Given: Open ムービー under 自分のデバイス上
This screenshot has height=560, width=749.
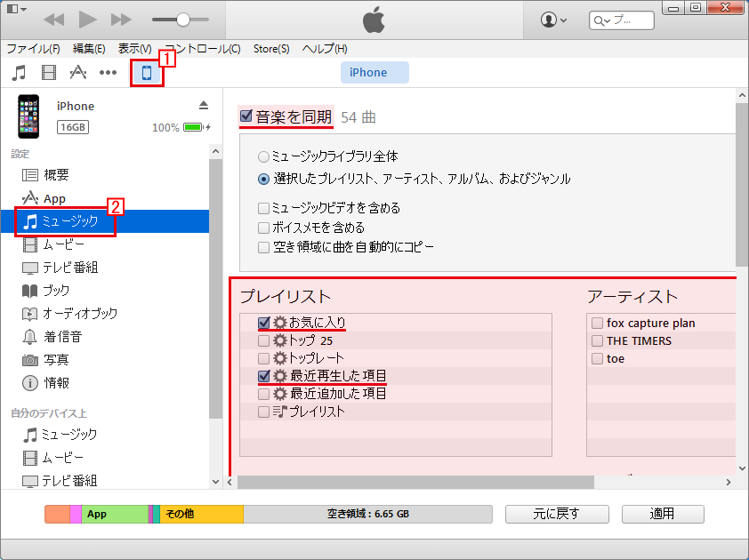Looking at the screenshot, I should point(105,458).
